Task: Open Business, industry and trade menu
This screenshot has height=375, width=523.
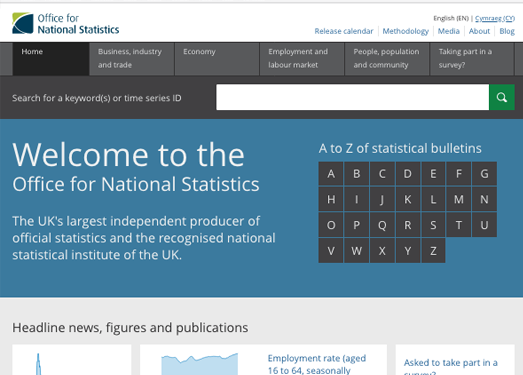Action: click(132, 59)
